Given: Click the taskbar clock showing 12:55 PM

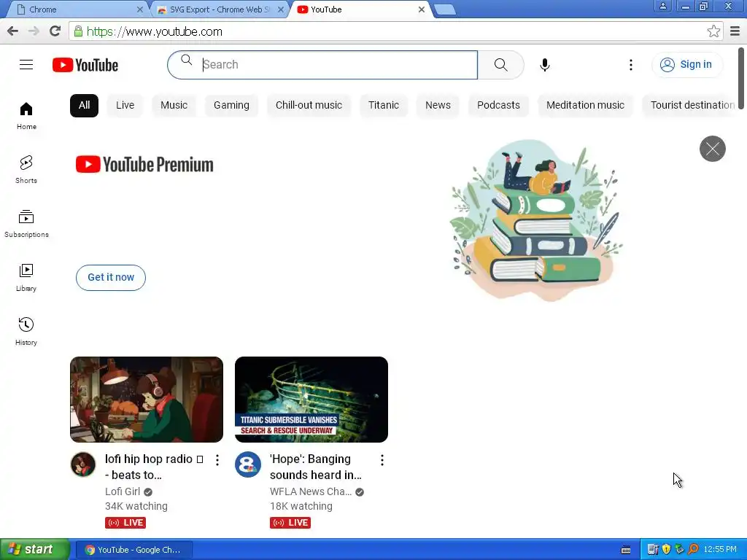Looking at the screenshot, I should 720,550.
